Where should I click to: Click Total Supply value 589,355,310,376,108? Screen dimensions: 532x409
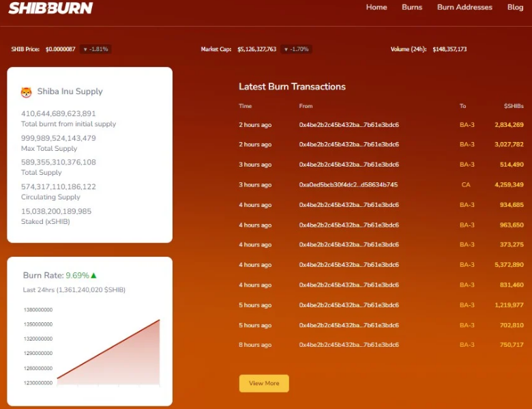click(x=59, y=162)
